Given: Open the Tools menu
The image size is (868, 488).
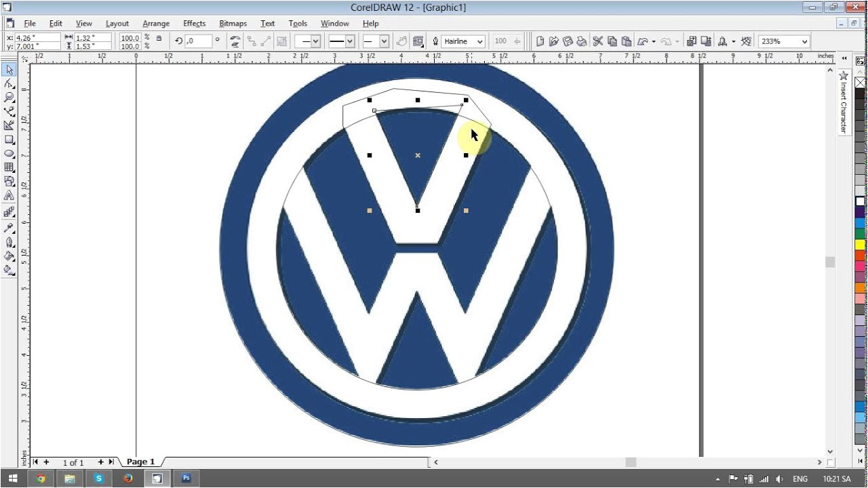Looking at the screenshot, I should point(298,23).
